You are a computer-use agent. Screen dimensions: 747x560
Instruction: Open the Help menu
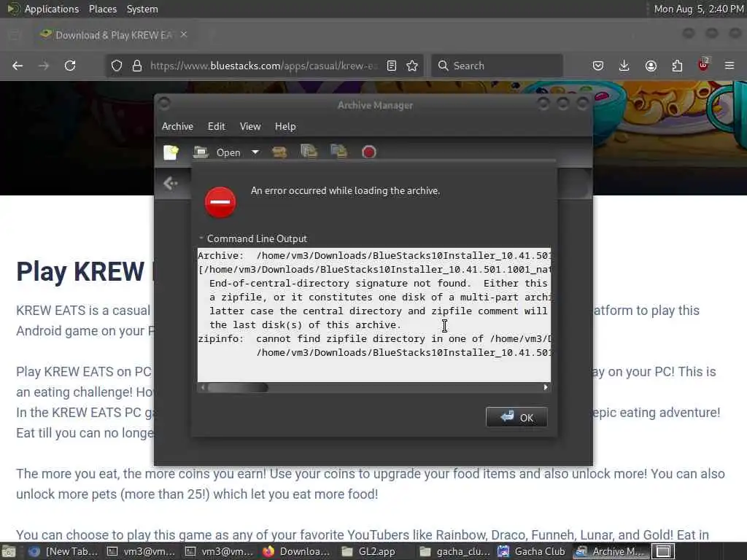point(285,127)
